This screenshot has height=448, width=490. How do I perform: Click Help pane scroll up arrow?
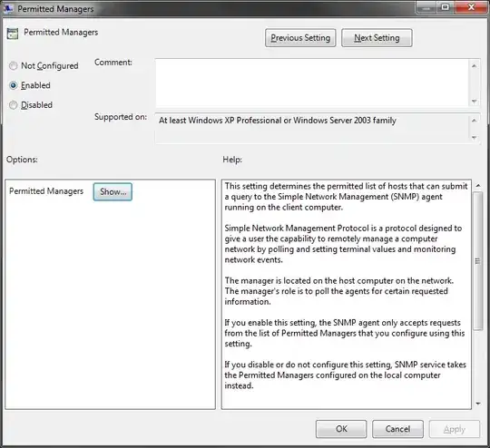pos(478,186)
